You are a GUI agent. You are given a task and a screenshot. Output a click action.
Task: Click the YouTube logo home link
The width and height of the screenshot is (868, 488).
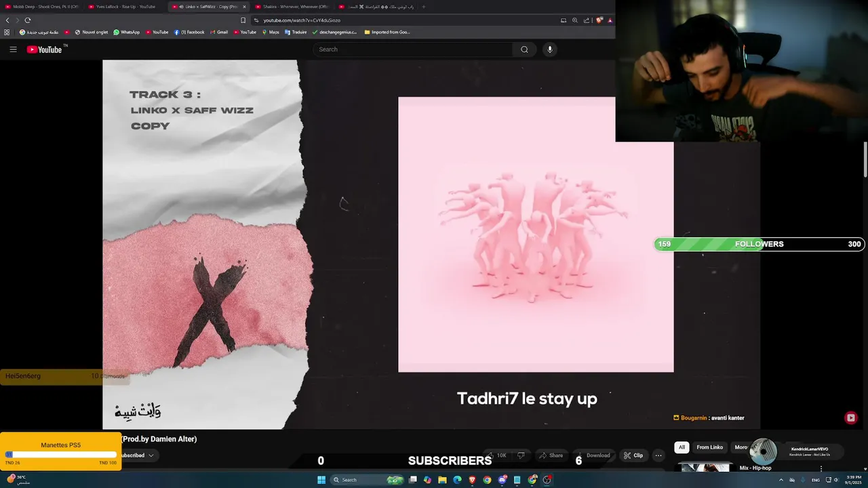tap(44, 49)
